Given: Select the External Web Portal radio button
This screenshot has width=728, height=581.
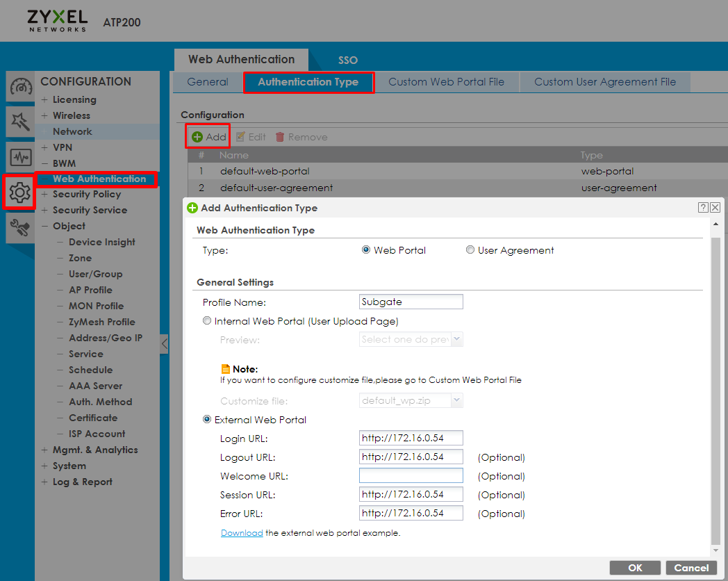Looking at the screenshot, I should coord(207,419).
